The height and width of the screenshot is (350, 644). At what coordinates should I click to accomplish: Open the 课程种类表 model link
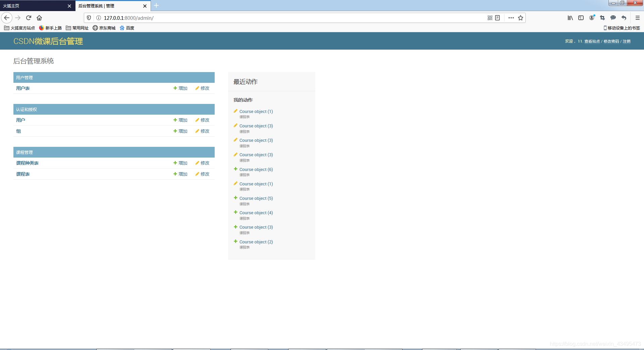click(27, 163)
